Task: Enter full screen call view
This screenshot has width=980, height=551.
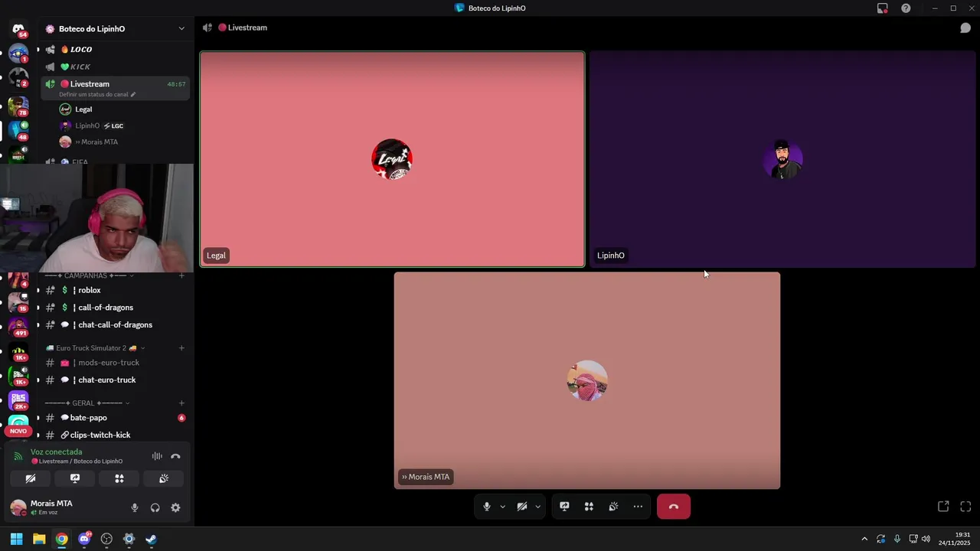Action: coord(965,507)
